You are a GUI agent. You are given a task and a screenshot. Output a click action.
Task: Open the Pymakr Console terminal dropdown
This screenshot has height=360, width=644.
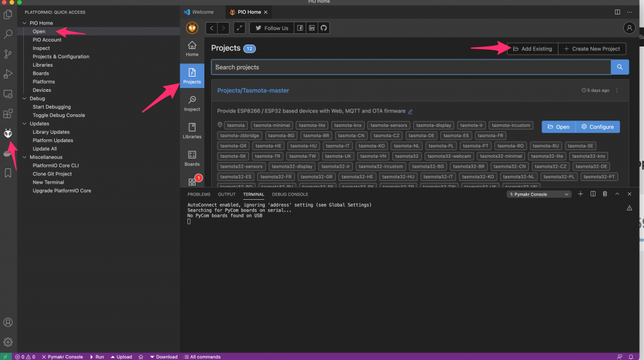[x=539, y=194]
